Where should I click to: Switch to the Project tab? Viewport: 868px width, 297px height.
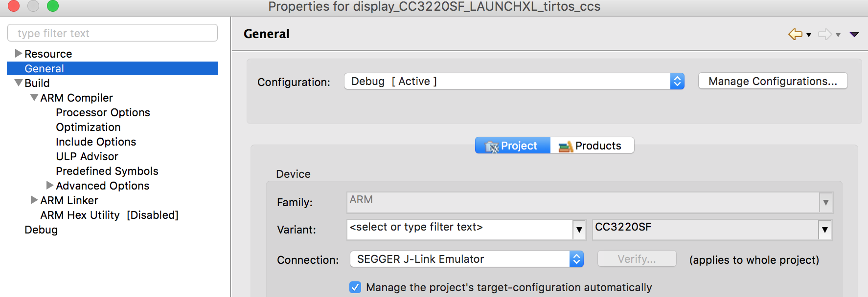(513, 146)
